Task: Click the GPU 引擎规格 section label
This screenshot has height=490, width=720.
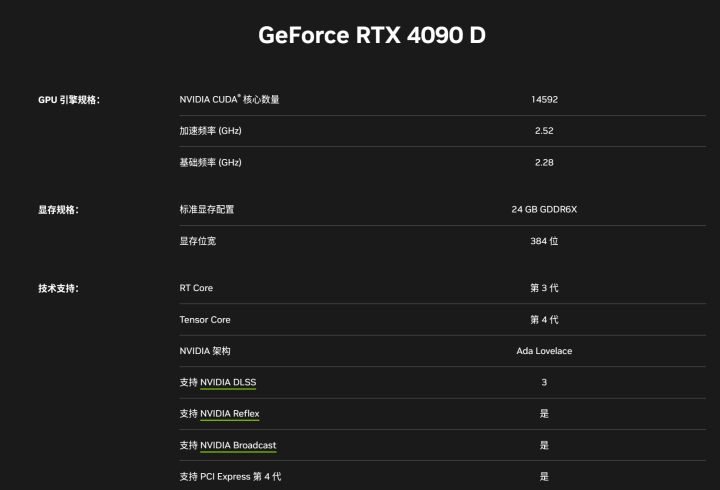Action: [69, 100]
